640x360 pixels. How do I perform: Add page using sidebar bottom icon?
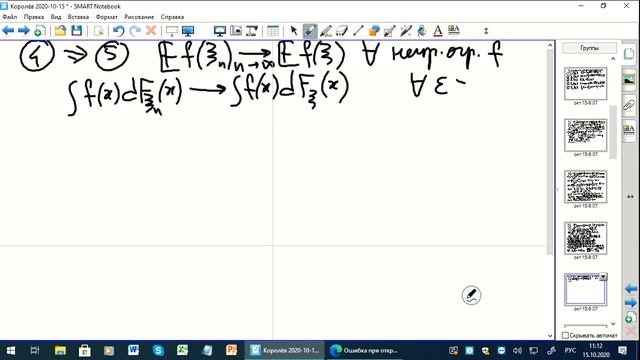[631, 317]
